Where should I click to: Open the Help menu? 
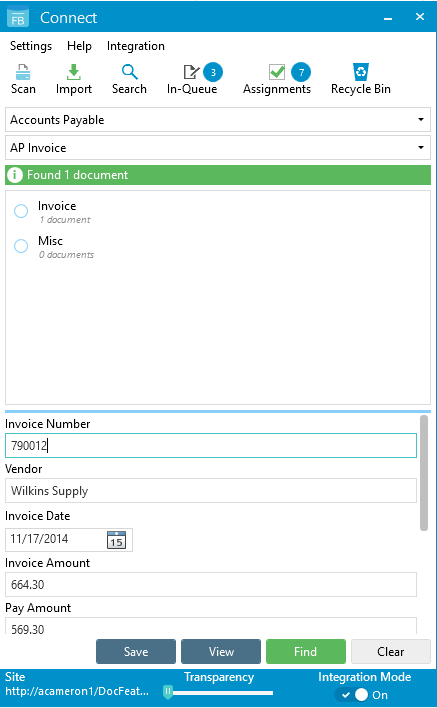[x=79, y=46]
